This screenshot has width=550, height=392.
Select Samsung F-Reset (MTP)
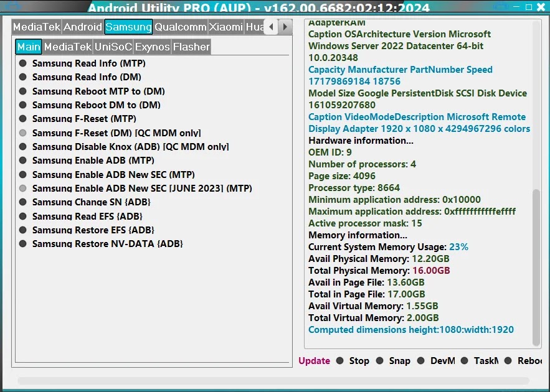78,119
